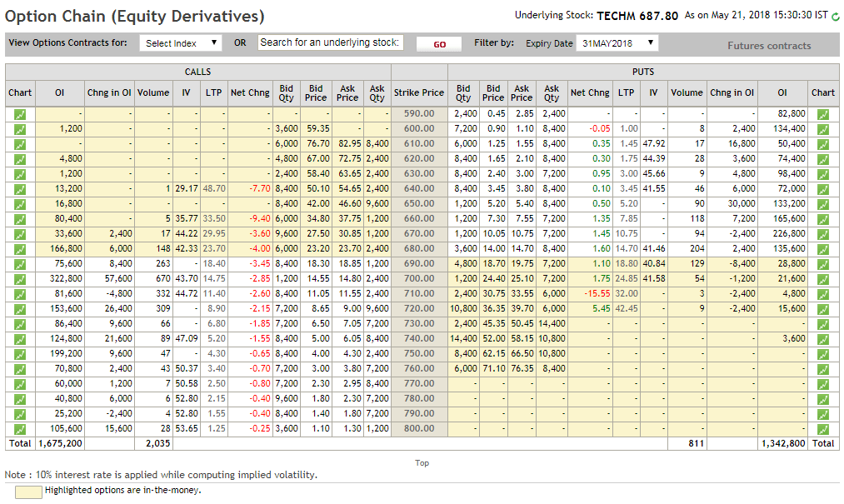Focus the underlying stock search field
The height and width of the screenshot is (504, 844).
(x=330, y=42)
